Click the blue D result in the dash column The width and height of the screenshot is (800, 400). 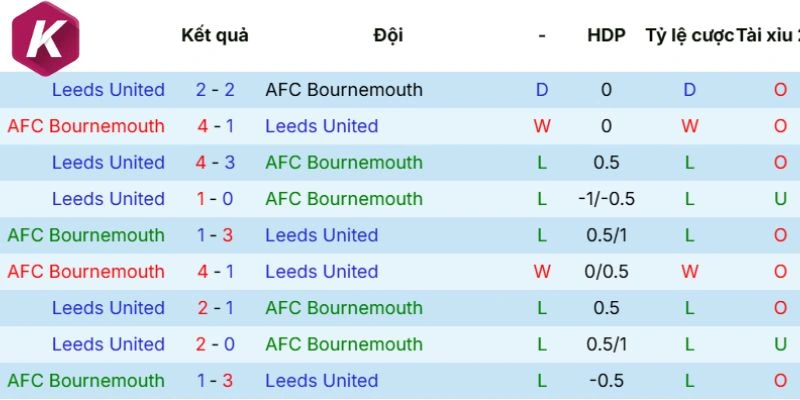click(542, 90)
